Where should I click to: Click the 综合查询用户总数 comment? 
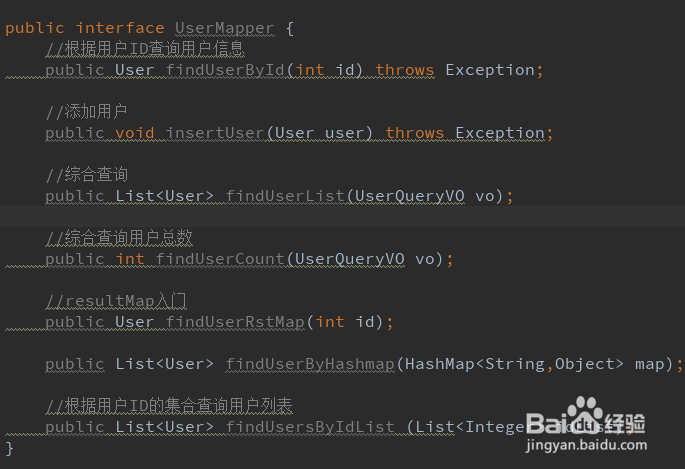[x=119, y=238]
